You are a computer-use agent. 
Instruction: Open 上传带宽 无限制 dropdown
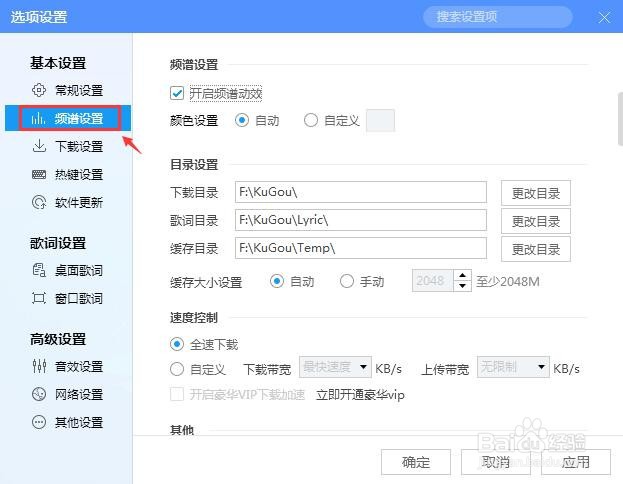click(513, 367)
